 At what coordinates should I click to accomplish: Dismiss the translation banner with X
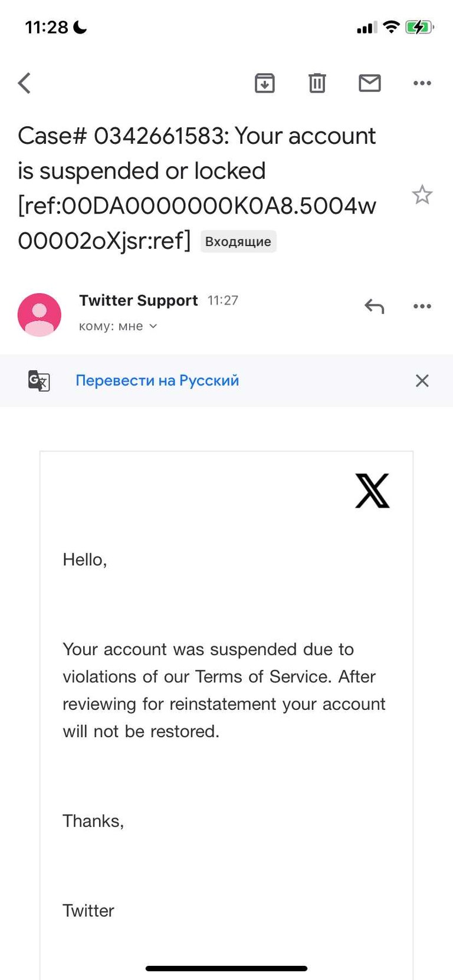[422, 380]
